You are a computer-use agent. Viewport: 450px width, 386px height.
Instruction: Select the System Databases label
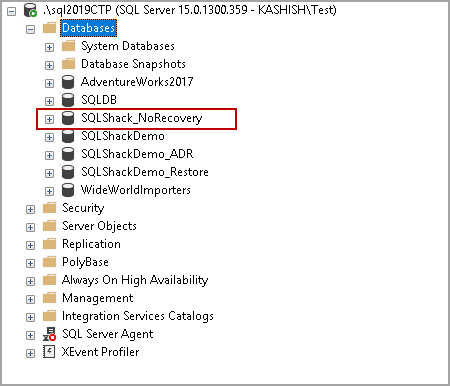[128, 46]
